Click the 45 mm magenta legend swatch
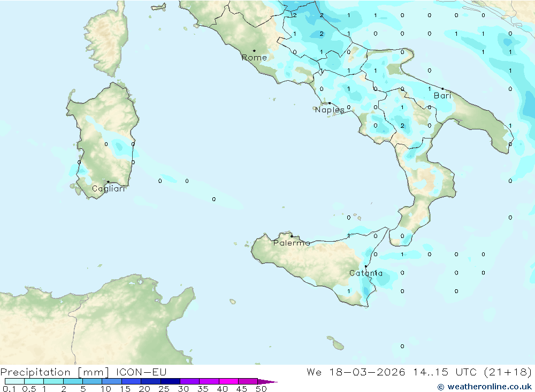The image size is (535, 392). coord(248,381)
